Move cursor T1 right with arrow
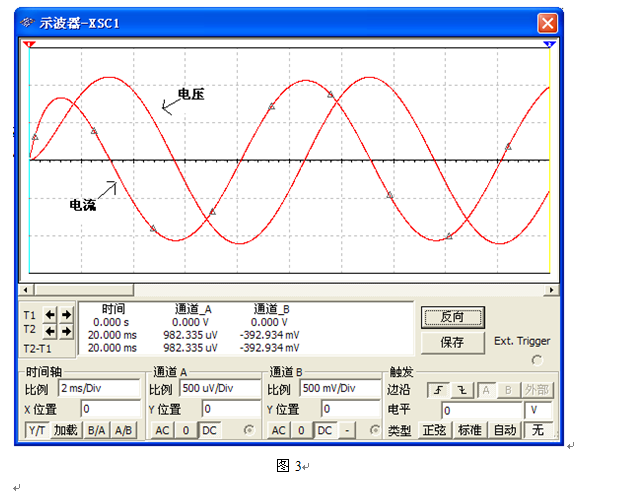Screen dimensions: 620x504 (x=66, y=314)
